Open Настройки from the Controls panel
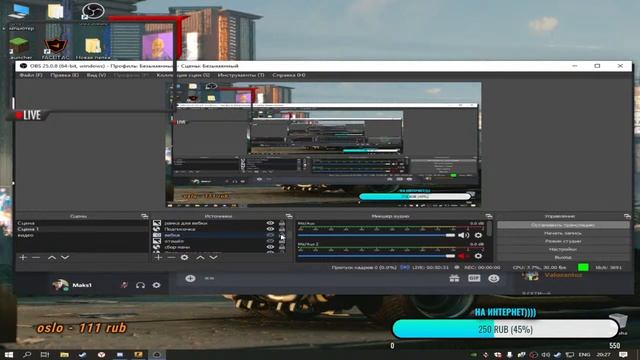Image resolution: width=640 pixels, height=360 pixels. [x=563, y=249]
